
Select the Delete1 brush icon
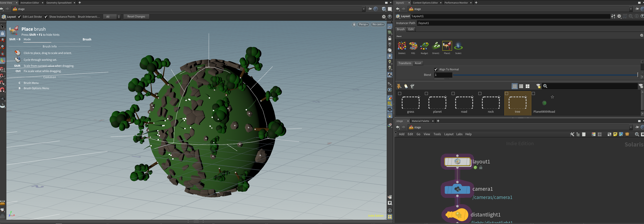click(402, 46)
